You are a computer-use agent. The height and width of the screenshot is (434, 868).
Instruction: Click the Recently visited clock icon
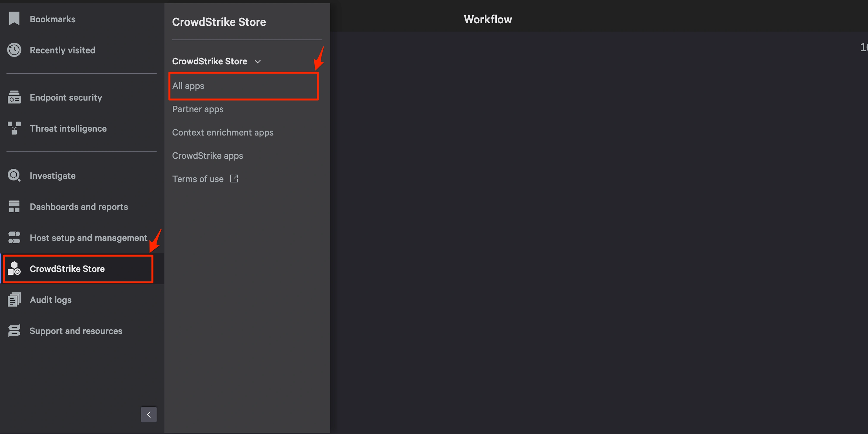coord(14,50)
